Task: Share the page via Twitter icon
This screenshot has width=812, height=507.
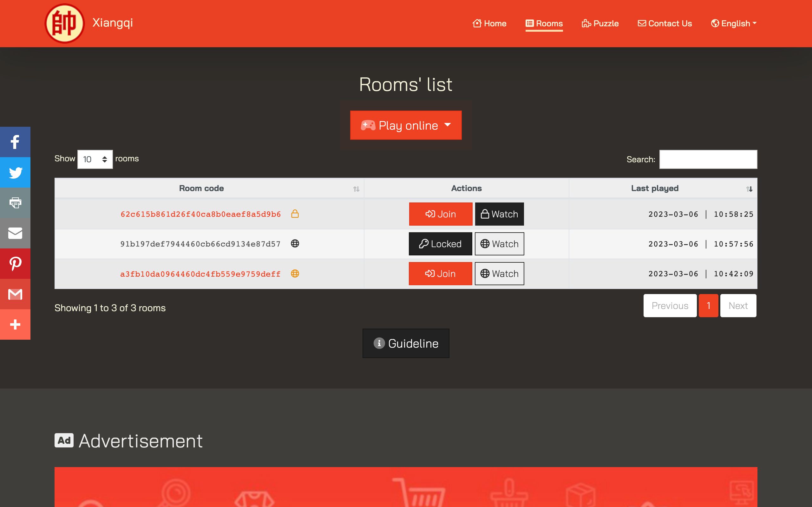Action: (x=15, y=172)
